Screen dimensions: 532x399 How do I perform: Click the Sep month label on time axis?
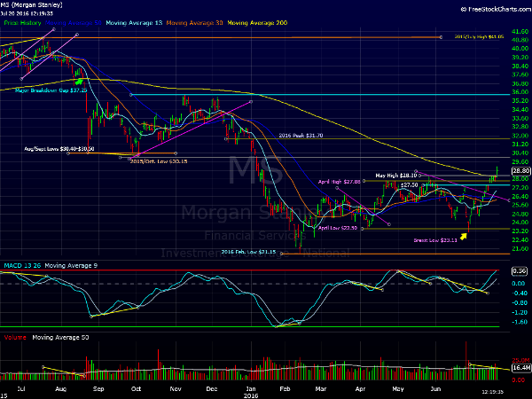[98, 389]
